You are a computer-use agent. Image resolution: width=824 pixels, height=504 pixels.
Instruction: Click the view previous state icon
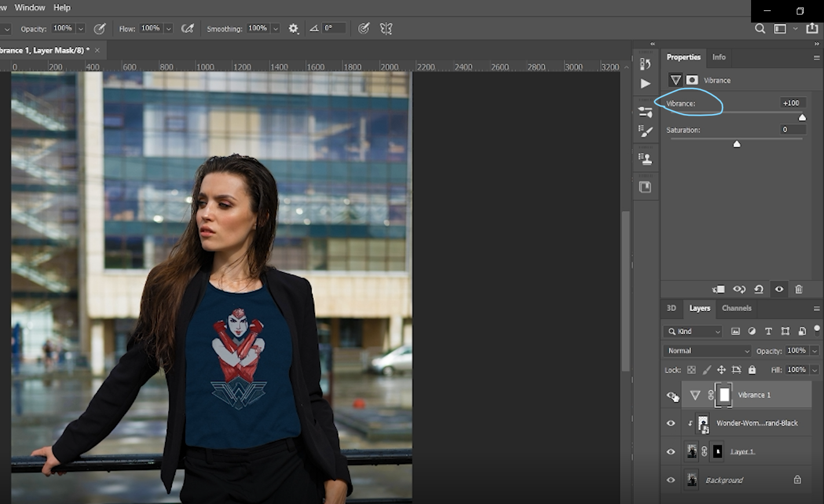(x=739, y=289)
